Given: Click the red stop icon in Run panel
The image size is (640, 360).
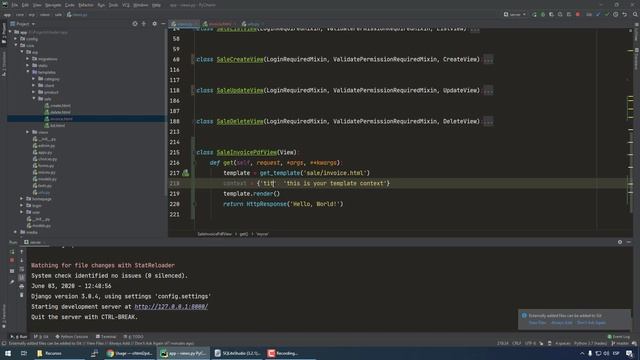Looking at the screenshot, I should coord(12,260).
